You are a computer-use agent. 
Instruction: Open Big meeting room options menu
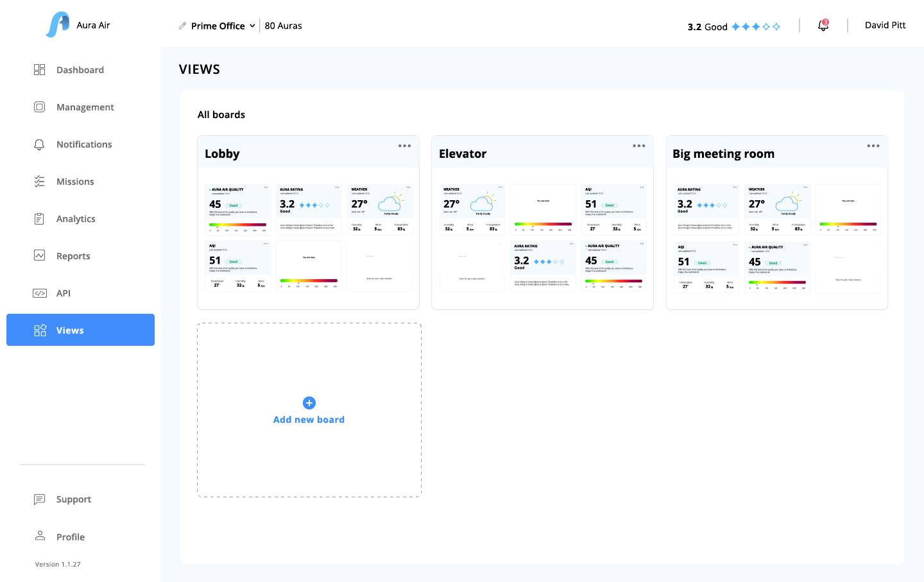[x=873, y=146]
